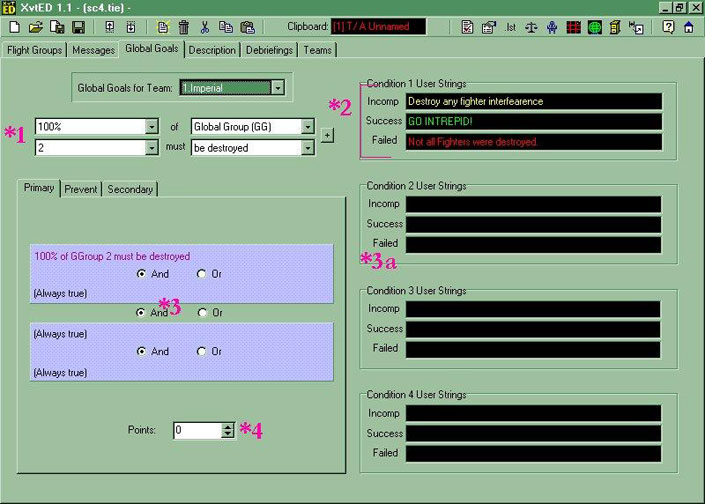Screen dimensions: 705x504
Task: Open the 100% amount dropdown
Action: point(152,127)
